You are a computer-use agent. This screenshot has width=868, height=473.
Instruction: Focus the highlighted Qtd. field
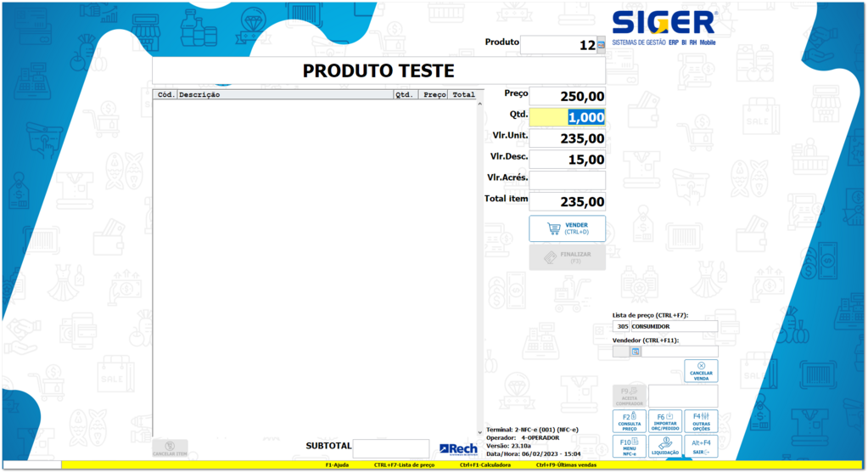[x=568, y=117]
